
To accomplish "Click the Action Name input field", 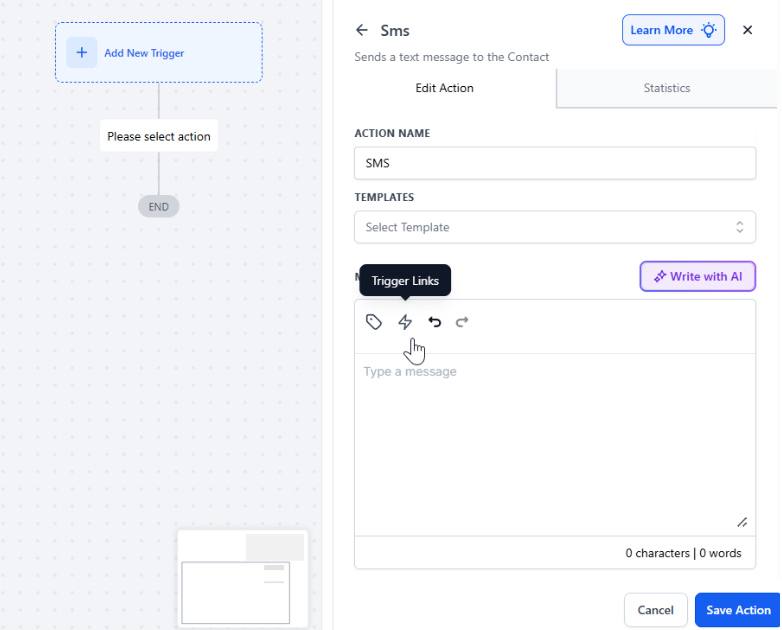I will click(x=555, y=163).
